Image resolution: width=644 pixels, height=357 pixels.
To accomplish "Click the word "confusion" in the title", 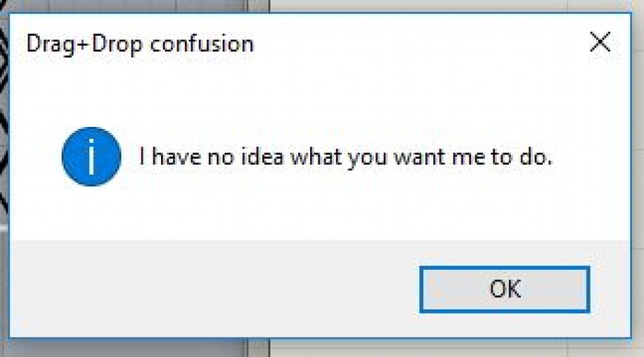I will coord(203,44).
